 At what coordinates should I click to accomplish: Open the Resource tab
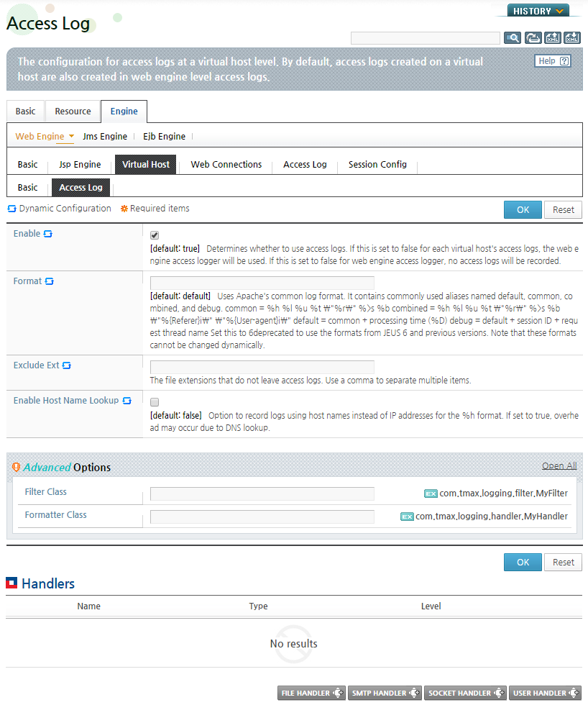pos(73,111)
